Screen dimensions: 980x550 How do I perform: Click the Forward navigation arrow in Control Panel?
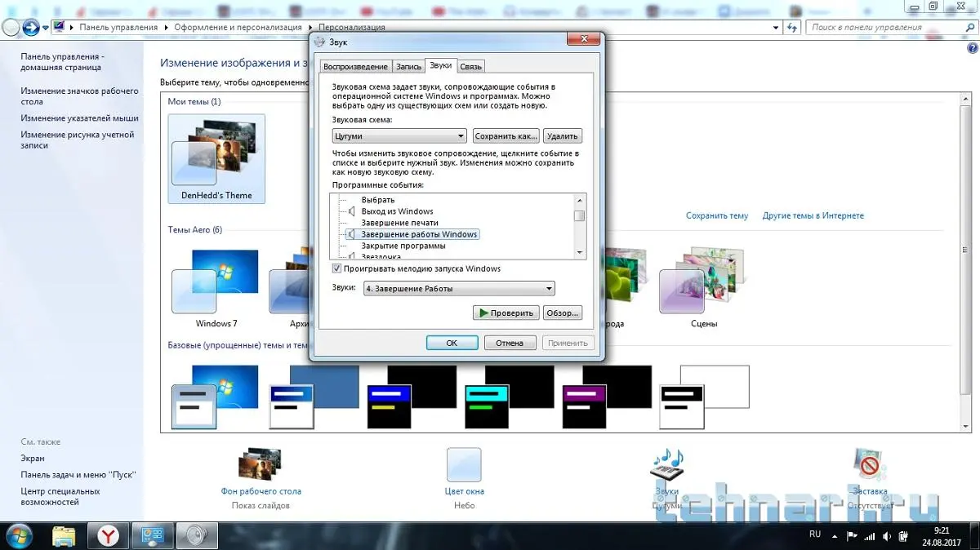coord(31,27)
